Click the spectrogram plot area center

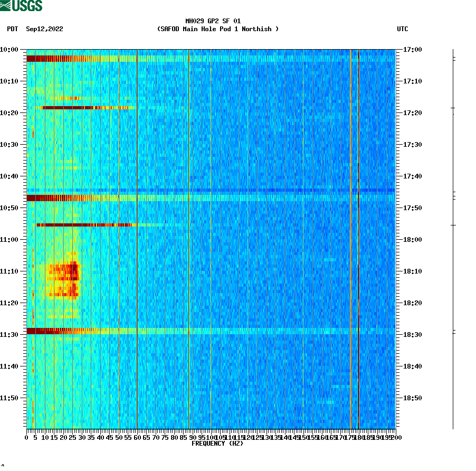[211, 238]
